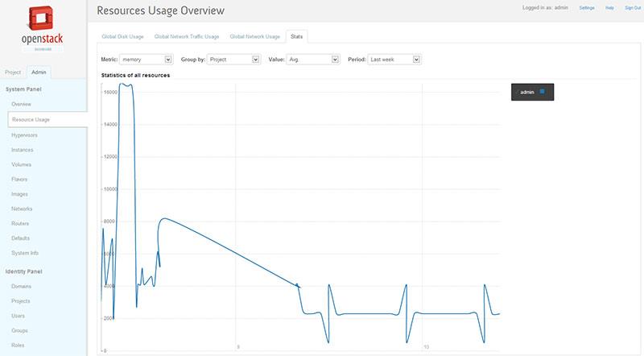The height and width of the screenshot is (356, 644).
Task: Open the Settings link in header
Action: pyautogui.click(x=587, y=8)
